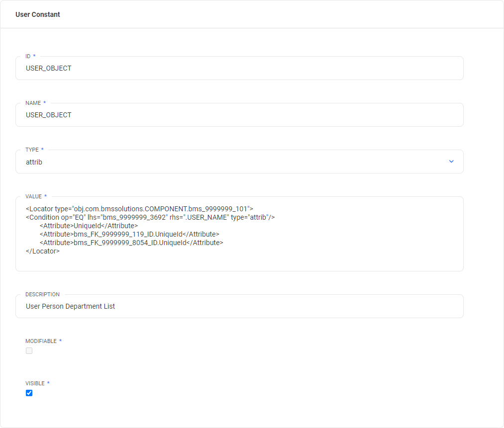
Task: Open the TYPE select showing attrib
Action: [x=234, y=162]
